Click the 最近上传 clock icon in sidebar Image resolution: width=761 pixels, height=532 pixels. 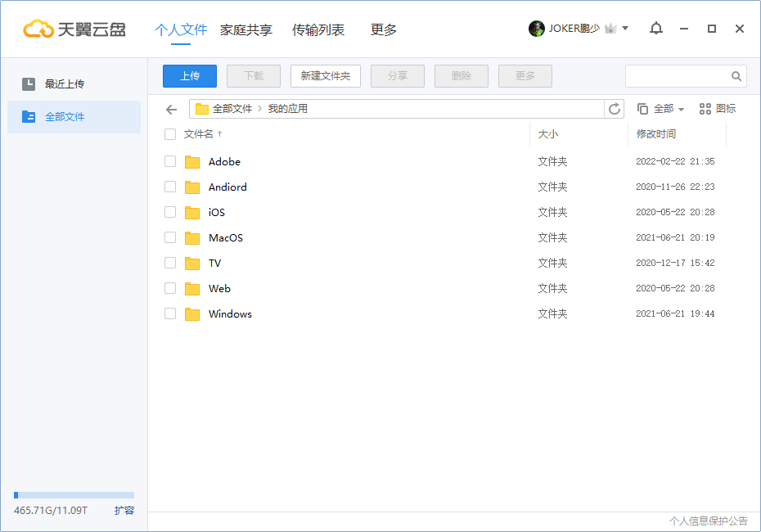tap(29, 84)
